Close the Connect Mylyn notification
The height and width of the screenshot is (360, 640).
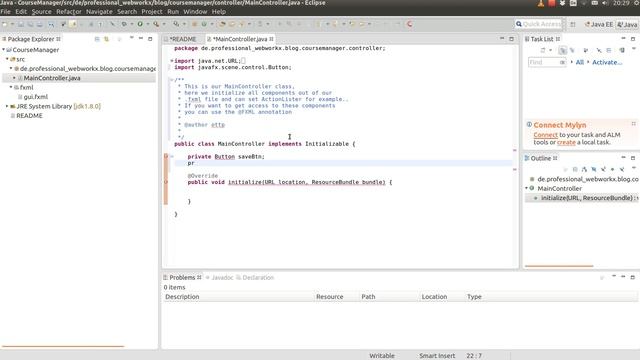point(633,123)
